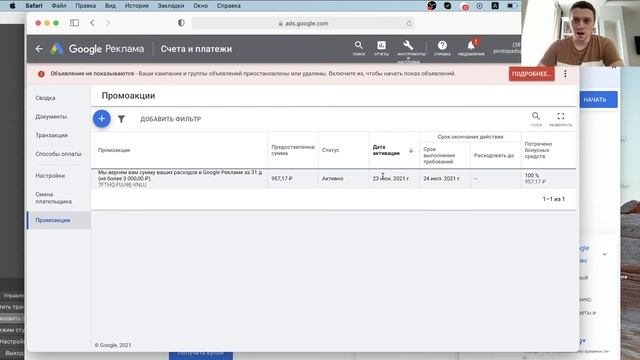
Task: Click the Статус column header
Action: (x=330, y=150)
